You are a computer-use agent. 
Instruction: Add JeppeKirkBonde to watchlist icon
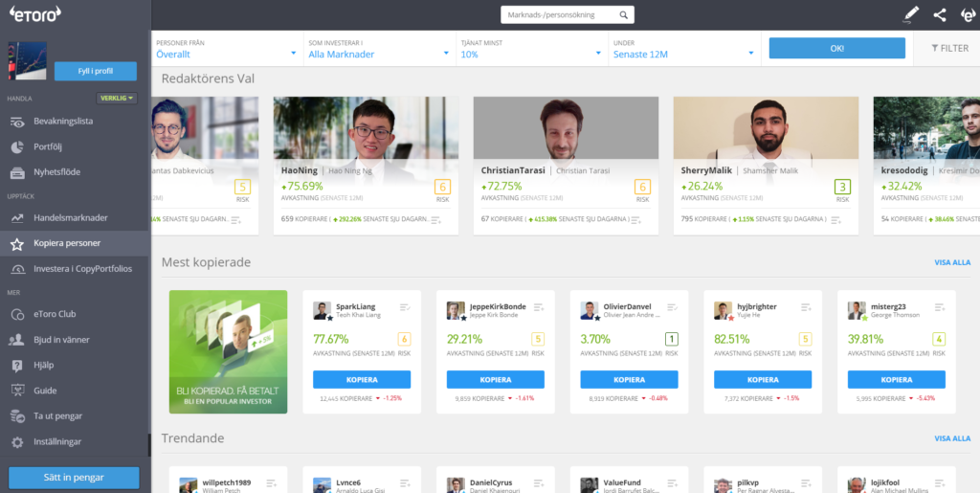539,307
